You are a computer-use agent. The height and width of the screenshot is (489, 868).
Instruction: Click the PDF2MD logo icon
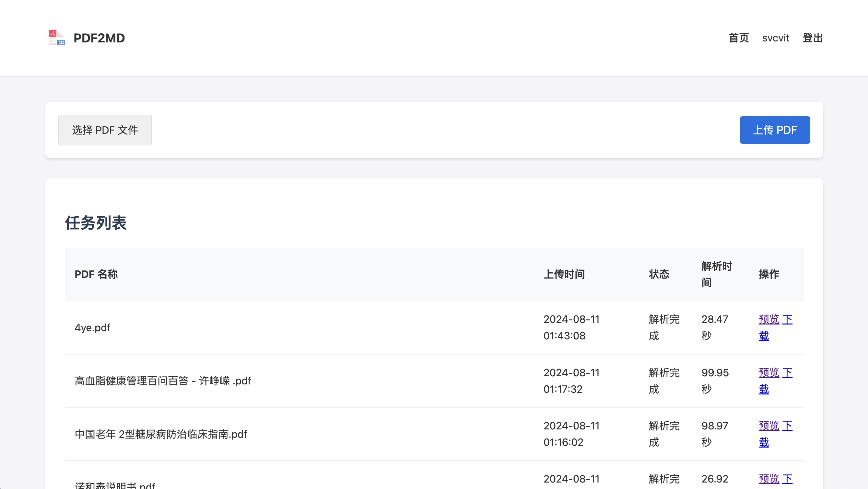57,38
